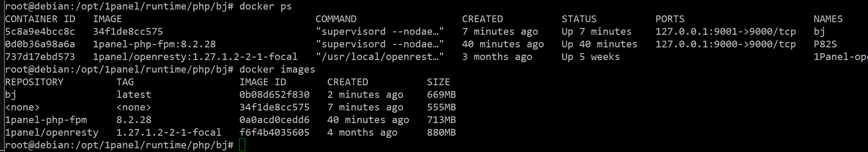Click the "latest" tag value
Screen dimensions: 868x152
134,95
